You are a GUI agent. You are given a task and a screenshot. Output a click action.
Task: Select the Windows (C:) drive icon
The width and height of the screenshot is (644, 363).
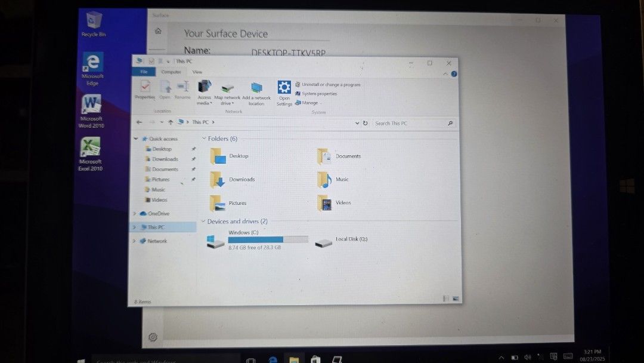[x=215, y=241]
